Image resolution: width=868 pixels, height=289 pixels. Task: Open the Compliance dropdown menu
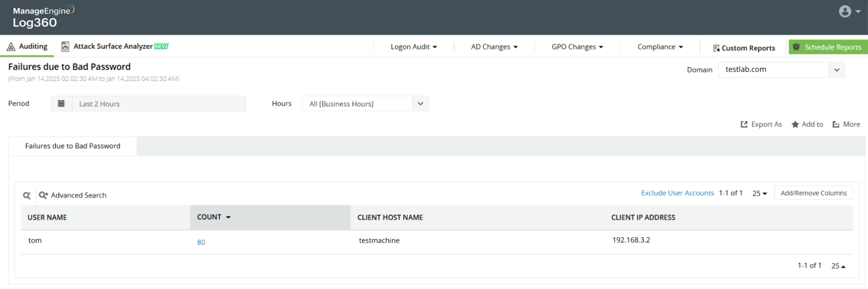[660, 47]
